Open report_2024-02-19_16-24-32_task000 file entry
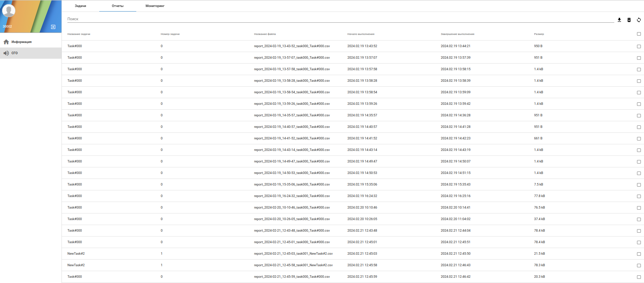 point(292,196)
